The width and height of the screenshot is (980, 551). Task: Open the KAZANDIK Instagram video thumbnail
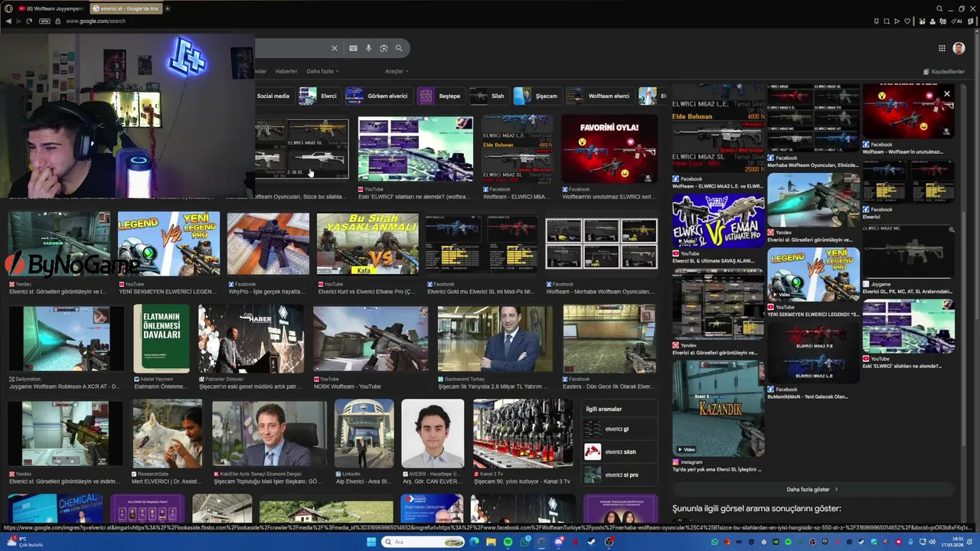click(718, 408)
